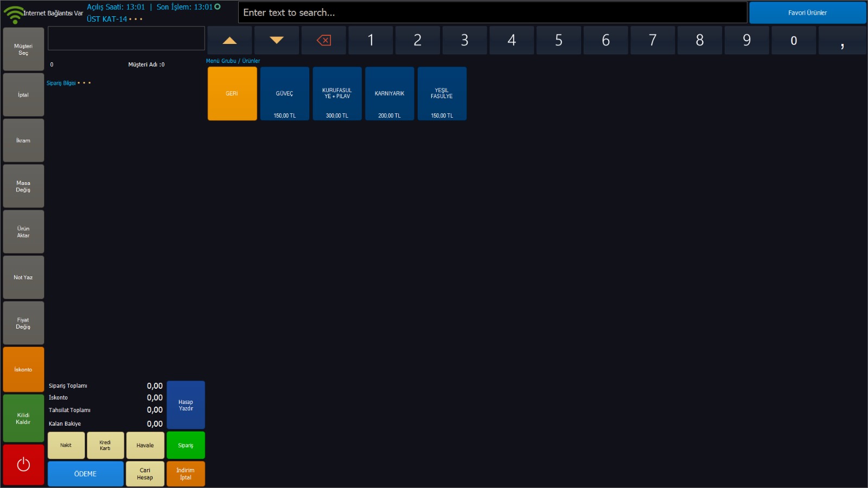The height and width of the screenshot is (488, 868).
Task: Click the ÖDEME payment button
Action: pos(86,474)
